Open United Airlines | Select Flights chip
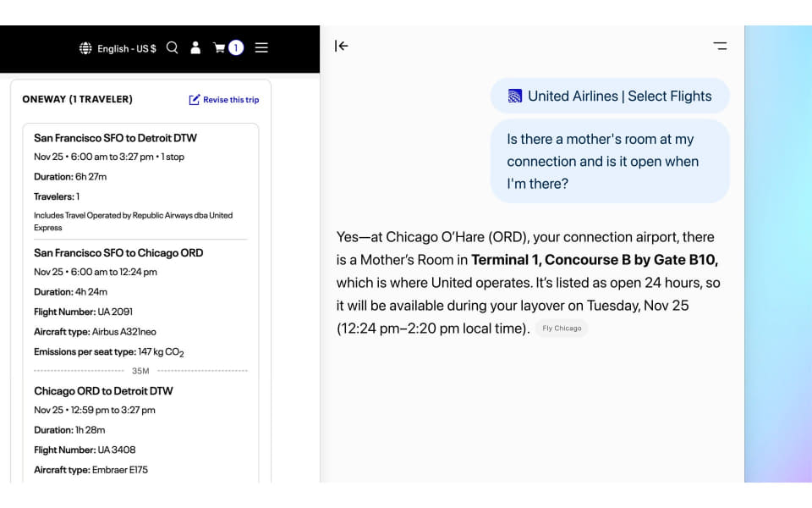The width and height of the screenshot is (812, 508). (610, 96)
